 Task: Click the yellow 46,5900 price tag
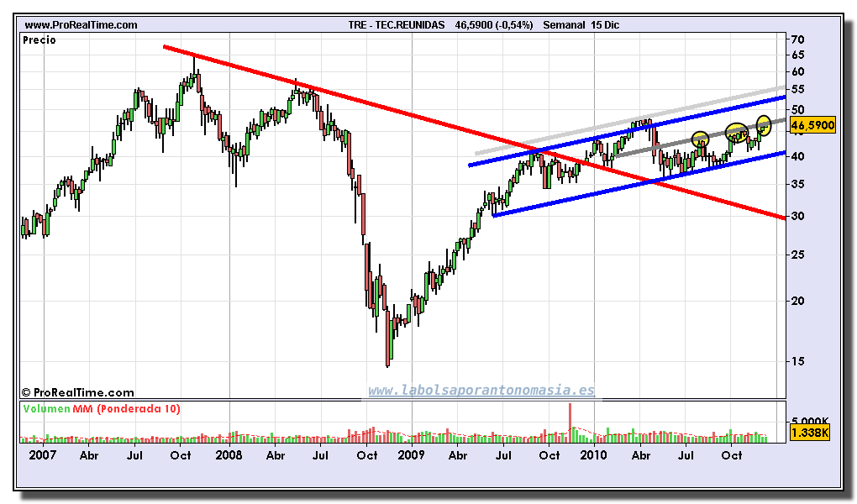[812, 126]
